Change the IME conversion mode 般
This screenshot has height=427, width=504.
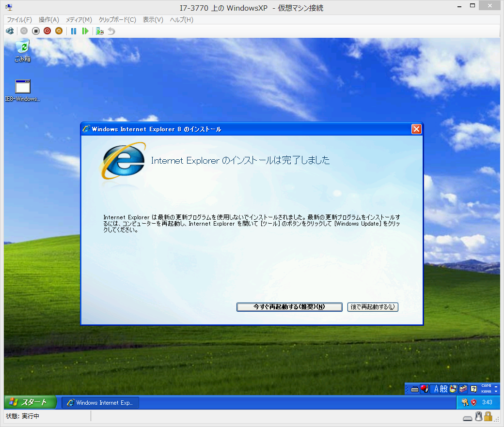443,389
